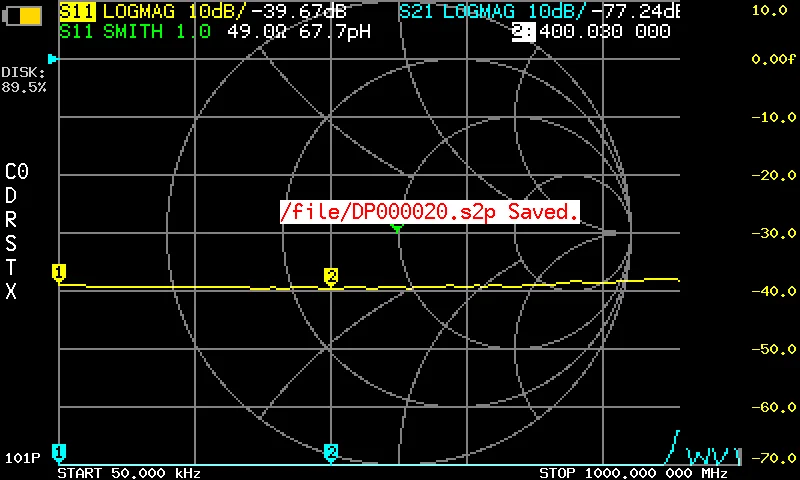
Task: Click the X calibration status letter
Action: [x=11, y=291]
